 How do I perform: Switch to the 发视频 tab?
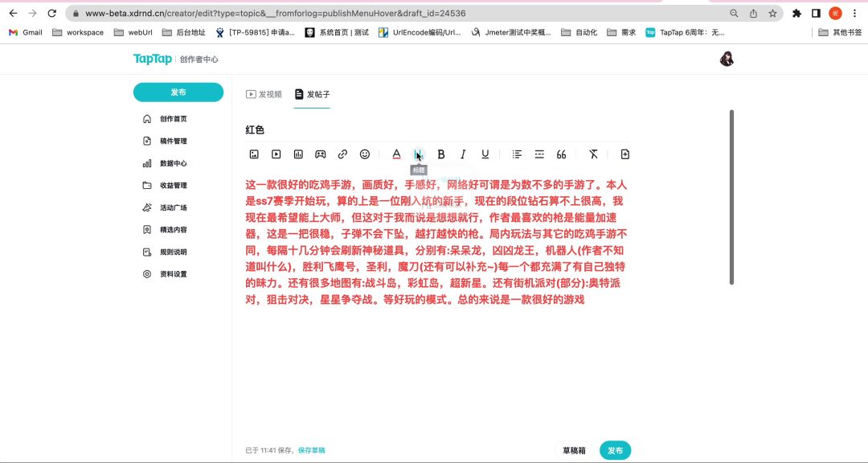click(264, 94)
